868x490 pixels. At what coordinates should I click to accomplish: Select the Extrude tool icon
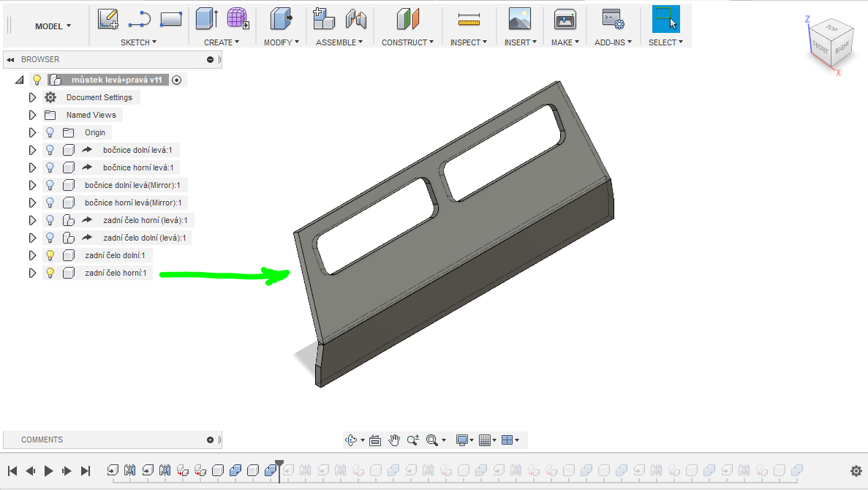206,19
